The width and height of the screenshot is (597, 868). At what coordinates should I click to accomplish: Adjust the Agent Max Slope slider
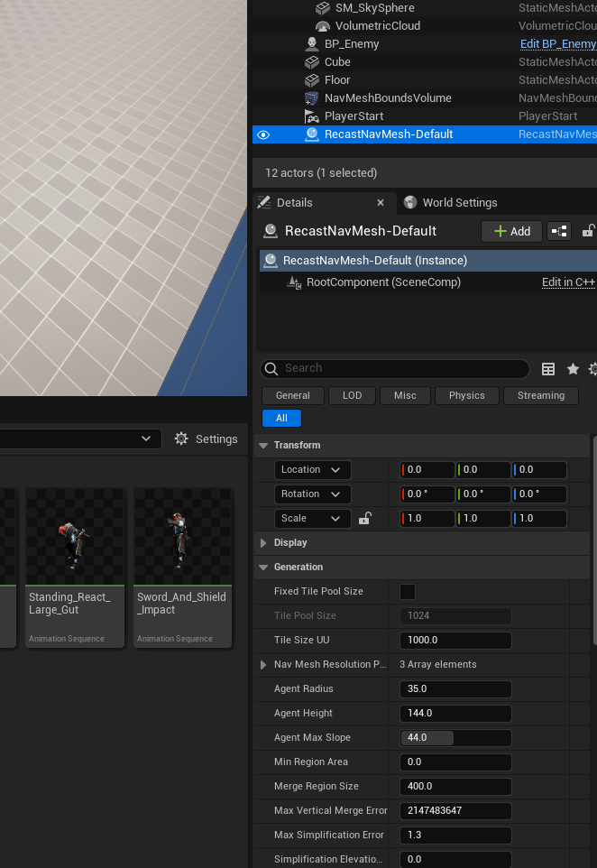tap(455, 738)
